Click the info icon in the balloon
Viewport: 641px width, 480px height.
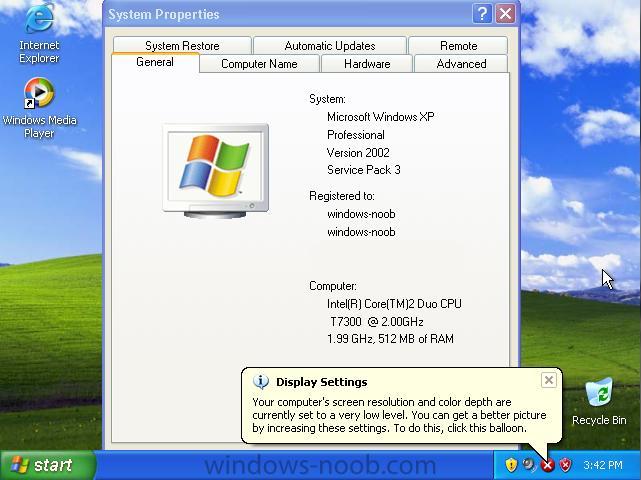click(x=260, y=381)
